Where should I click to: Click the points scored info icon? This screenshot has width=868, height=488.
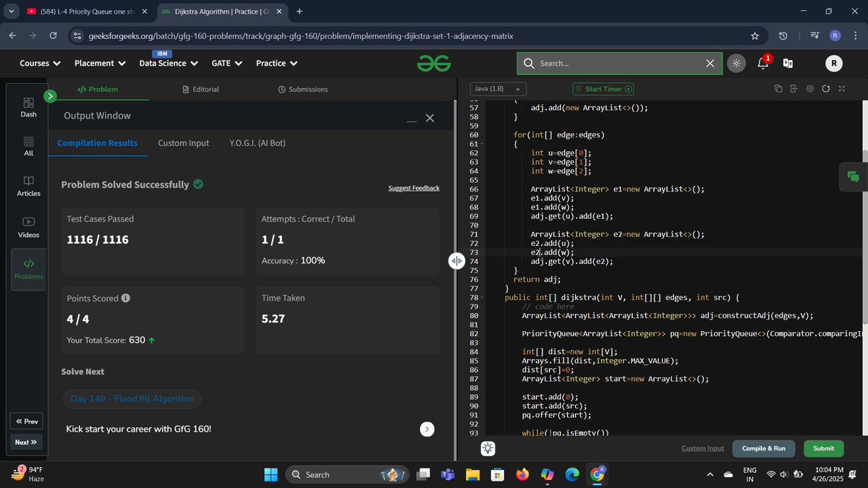[x=126, y=298]
